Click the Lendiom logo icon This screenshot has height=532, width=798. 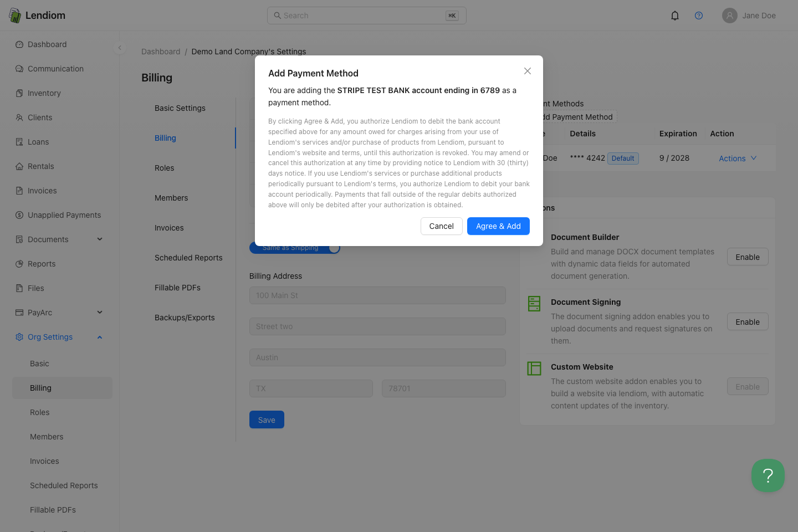tap(15, 16)
